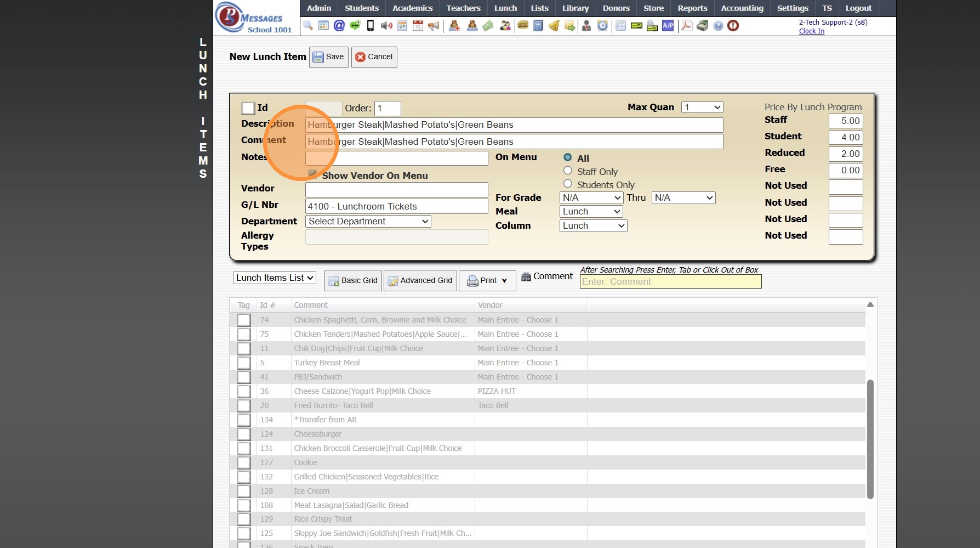Click the scroll up arrow of the list
980x548 pixels.
pos(870,305)
